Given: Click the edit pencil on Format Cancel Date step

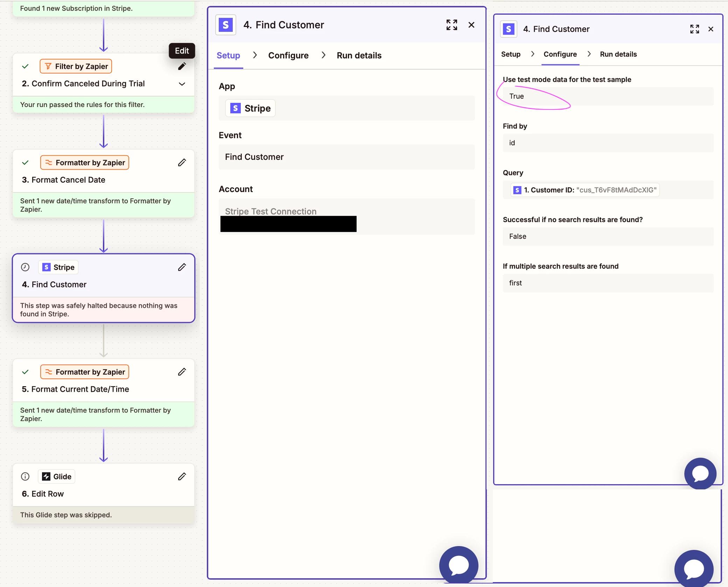Looking at the screenshot, I should coord(182,163).
